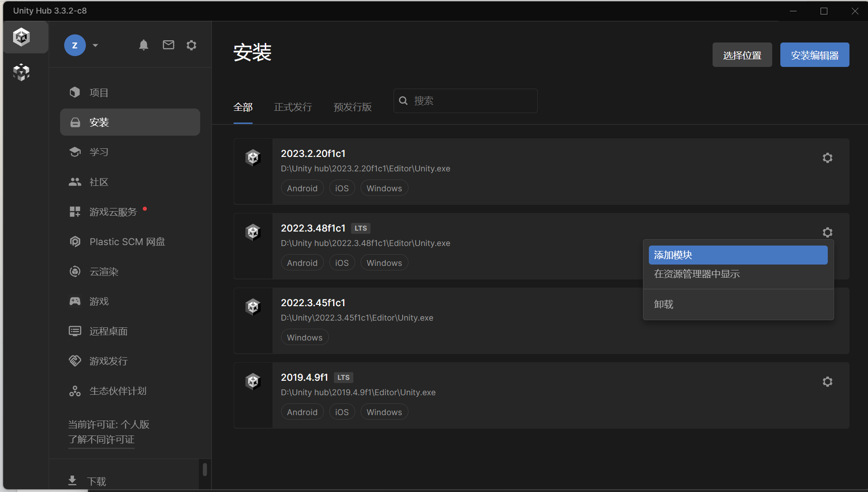Click the 云渲染 icon

click(75, 271)
